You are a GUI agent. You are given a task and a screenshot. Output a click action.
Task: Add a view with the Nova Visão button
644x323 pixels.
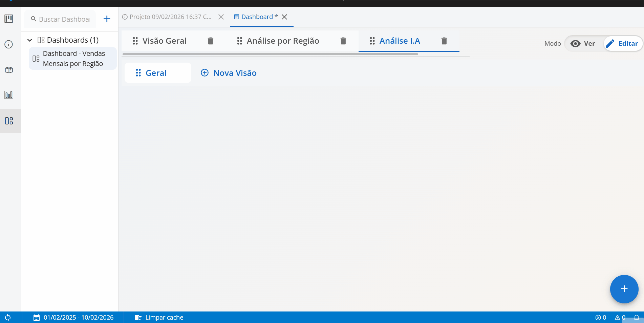tap(229, 73)
